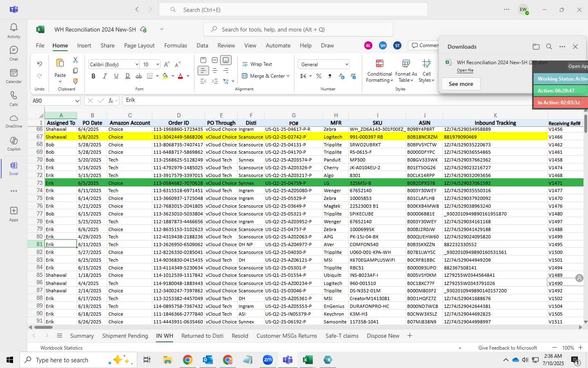Apply red font color A
This screenshot has width=588, height=368.
180,76
